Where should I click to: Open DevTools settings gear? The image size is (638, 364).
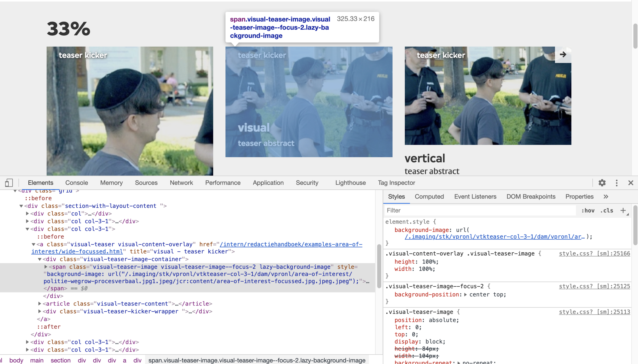click(x=602, y=183)
